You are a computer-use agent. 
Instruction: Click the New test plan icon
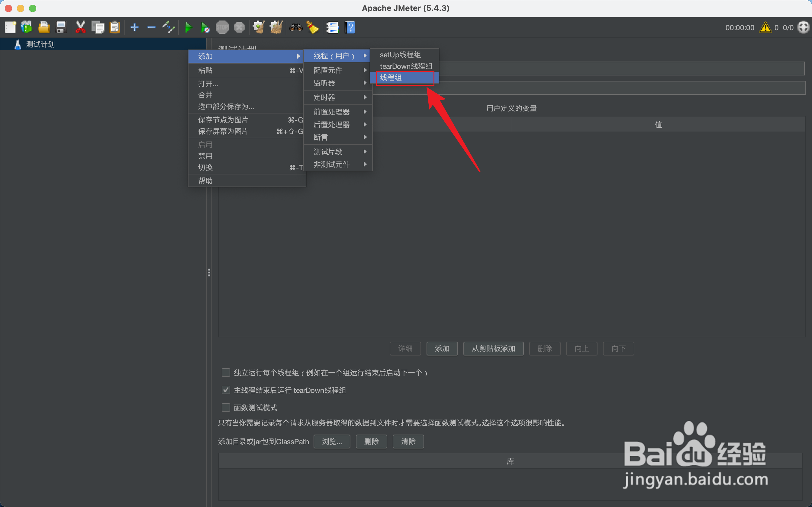tap(10, 27)
